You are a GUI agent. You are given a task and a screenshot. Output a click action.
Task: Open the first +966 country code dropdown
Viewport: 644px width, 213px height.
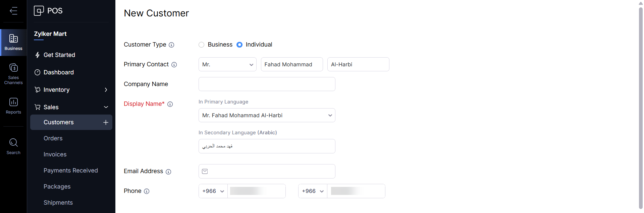213,191
